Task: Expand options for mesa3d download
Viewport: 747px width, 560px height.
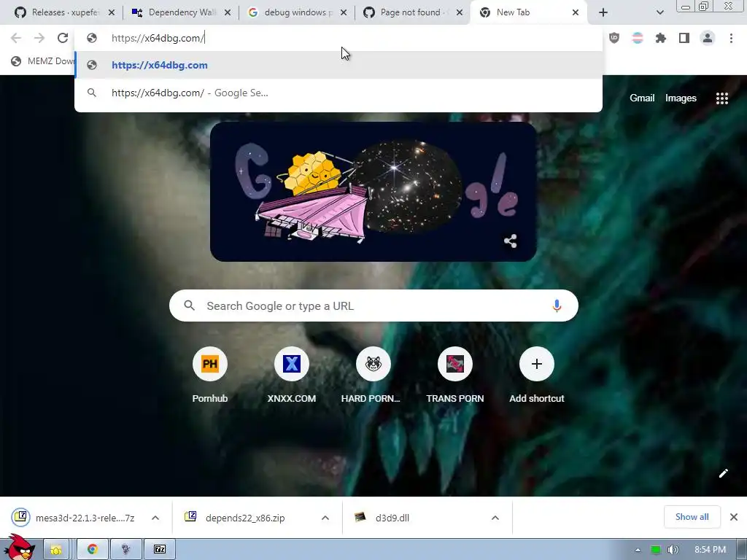Action: (x=155, y=518)
